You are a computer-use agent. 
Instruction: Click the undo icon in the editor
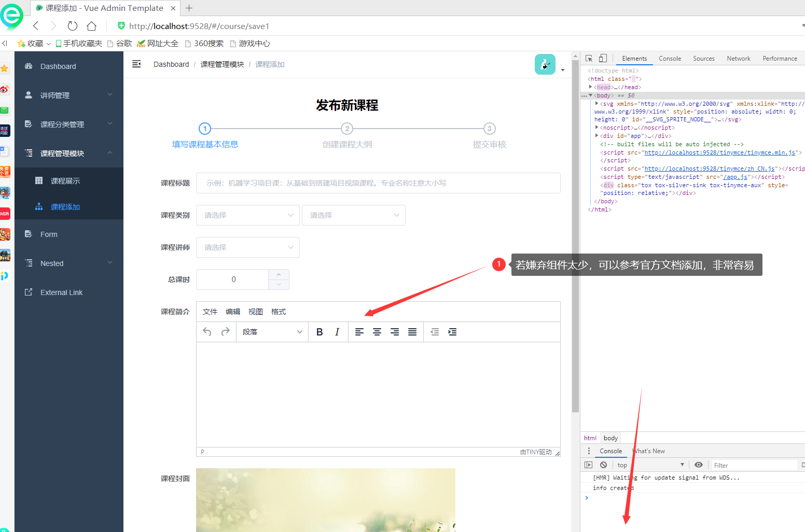[x=206, y=331]
